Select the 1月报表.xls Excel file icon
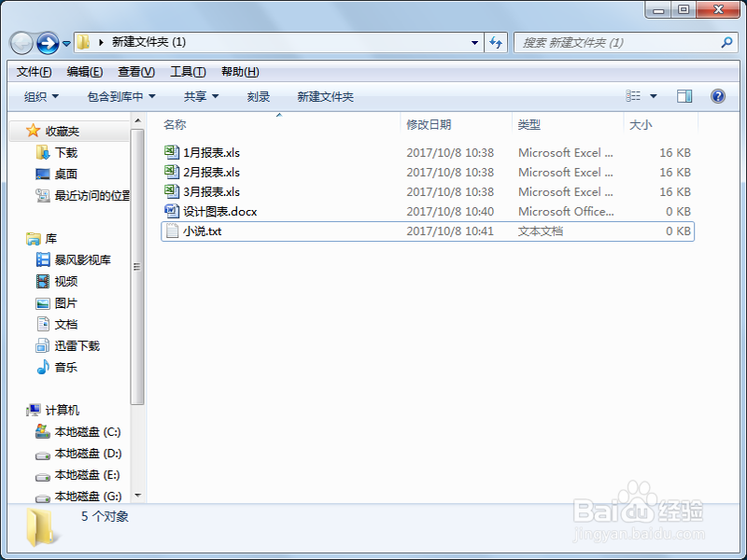The image size is (747, 560). [172, 152]
